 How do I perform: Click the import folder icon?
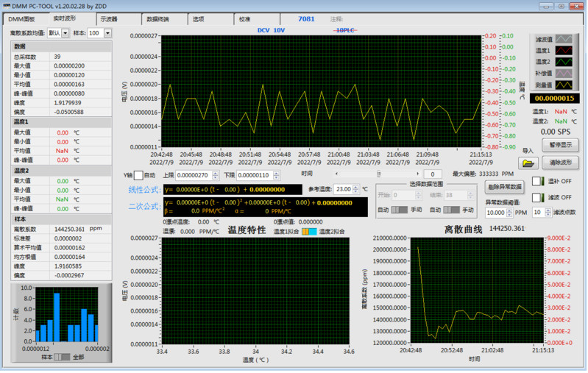[x=528, y=163]
